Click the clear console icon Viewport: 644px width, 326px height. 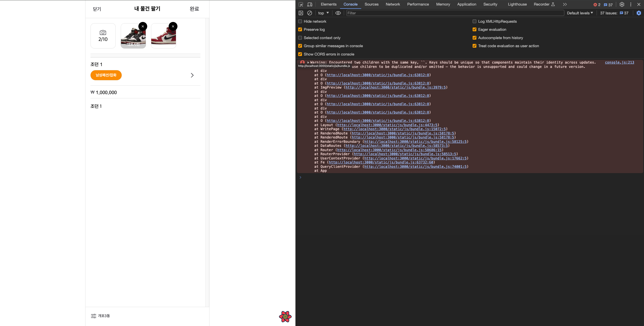pos(310,13)
